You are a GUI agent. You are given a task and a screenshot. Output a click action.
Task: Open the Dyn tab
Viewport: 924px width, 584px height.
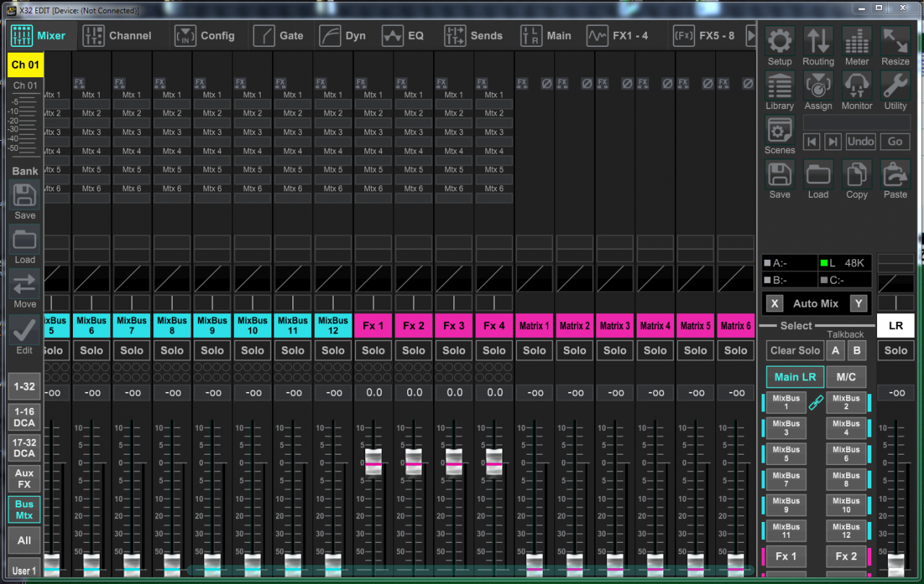(343, 36)
